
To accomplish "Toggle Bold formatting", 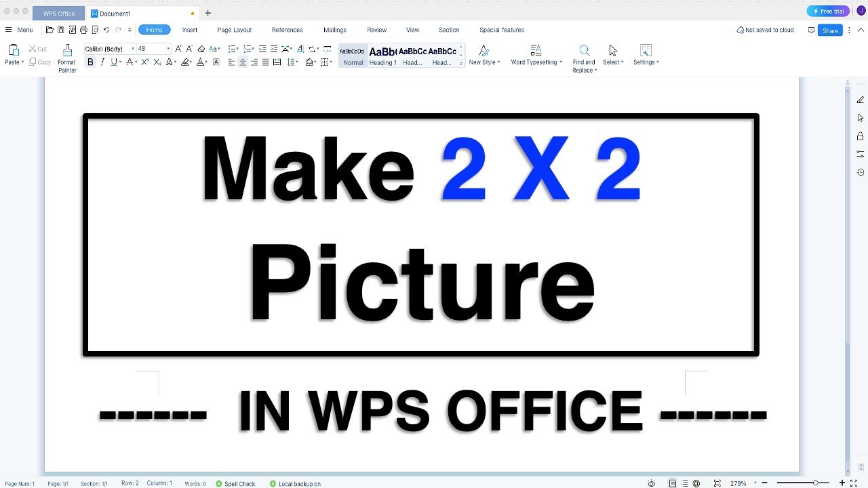I will 90,62.
